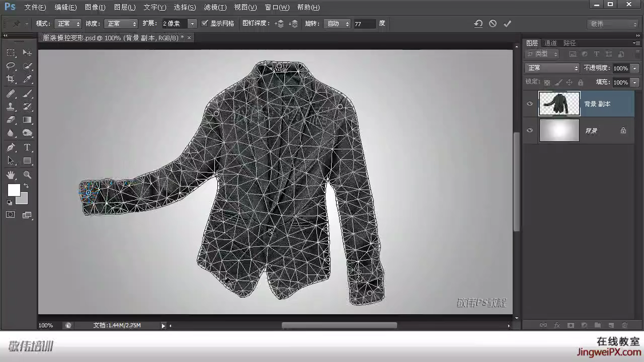This screenshot has height=362, width=644.
Task: Reset to default foreground and background colors
Action: tap(9, 202)
